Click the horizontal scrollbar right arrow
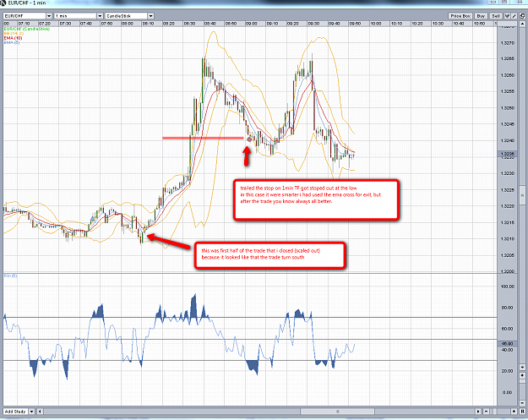 coord(478,412)
